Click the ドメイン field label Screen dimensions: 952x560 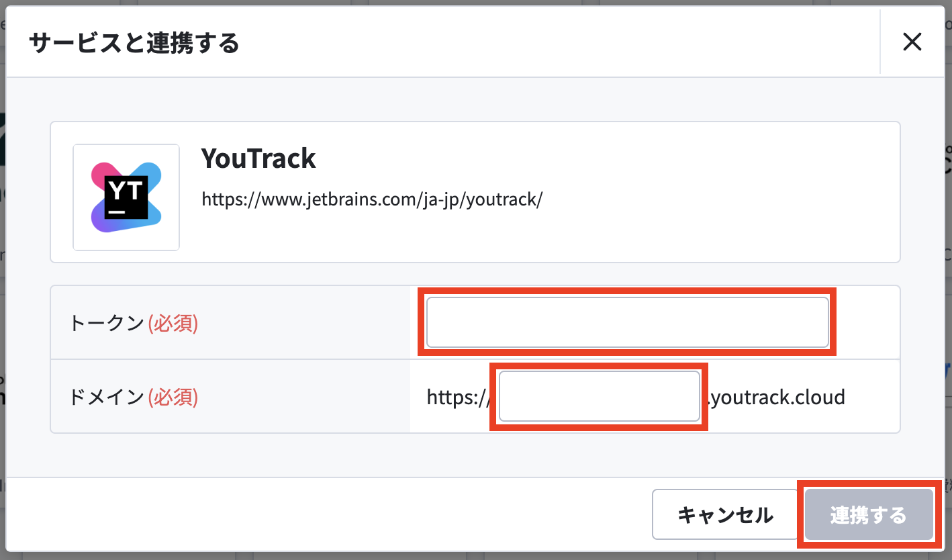107,397
